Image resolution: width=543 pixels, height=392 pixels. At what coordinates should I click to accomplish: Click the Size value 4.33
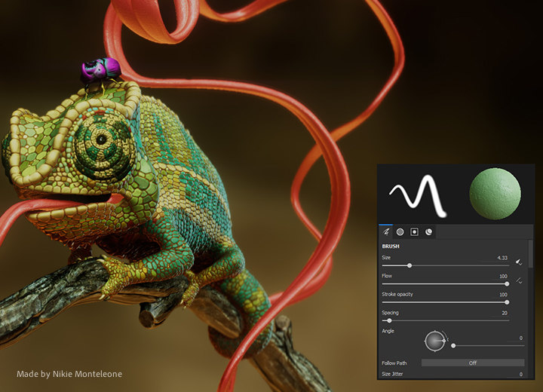coord(502,258)
